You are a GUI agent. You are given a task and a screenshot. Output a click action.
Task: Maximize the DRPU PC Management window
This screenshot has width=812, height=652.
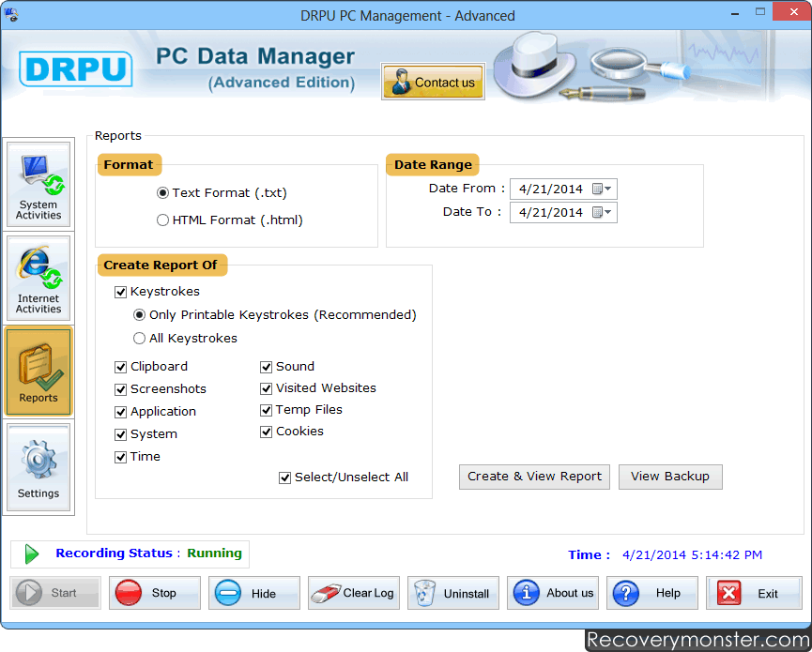[759, 12]
